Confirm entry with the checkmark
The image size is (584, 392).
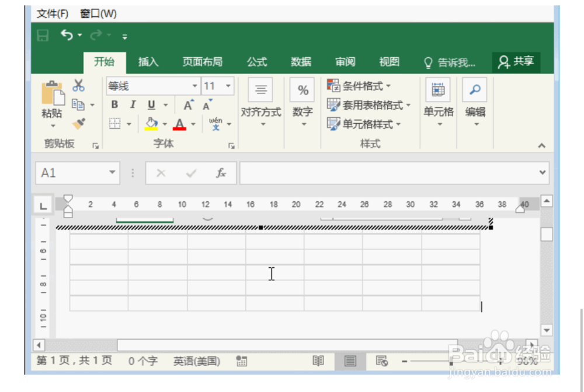coord(191,173)
